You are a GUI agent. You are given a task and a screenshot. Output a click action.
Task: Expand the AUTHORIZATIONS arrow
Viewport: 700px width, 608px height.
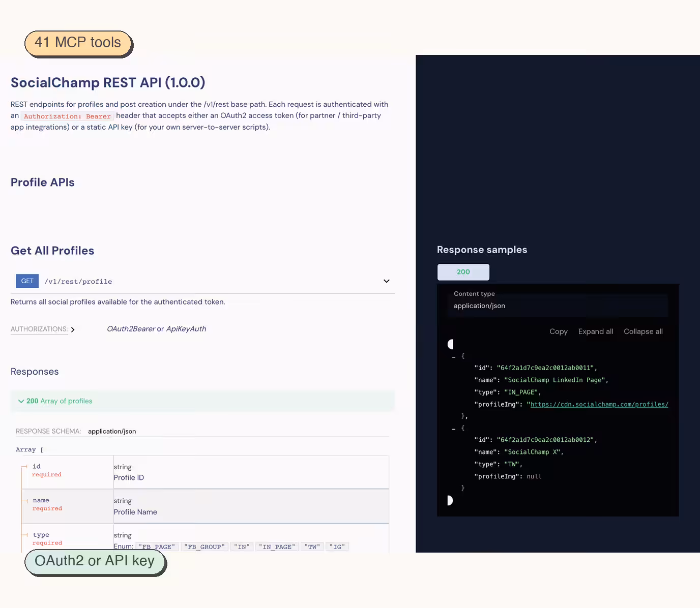[x=73, y=329]
